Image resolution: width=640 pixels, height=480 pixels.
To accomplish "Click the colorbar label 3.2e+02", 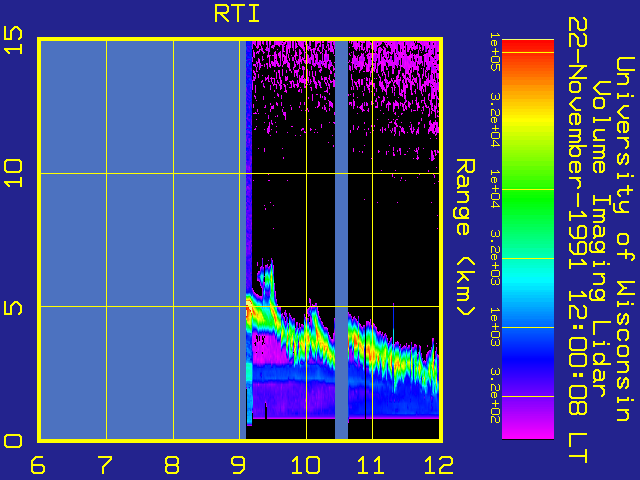I will (x=494, y=396).
